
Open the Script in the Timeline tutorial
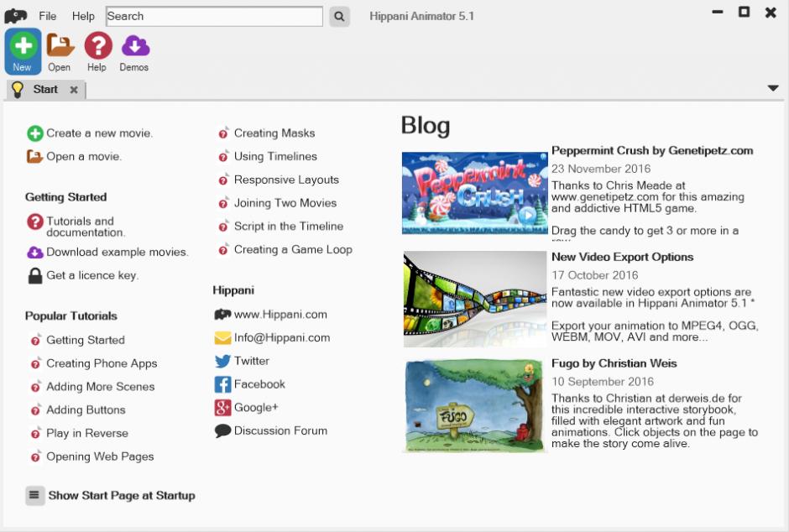point(289,227)
